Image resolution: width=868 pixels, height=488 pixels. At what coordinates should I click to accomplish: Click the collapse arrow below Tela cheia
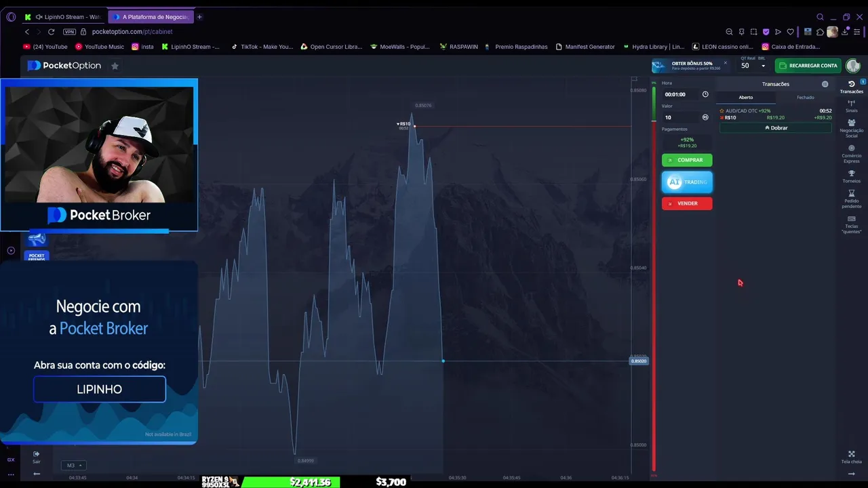(851, 474)
